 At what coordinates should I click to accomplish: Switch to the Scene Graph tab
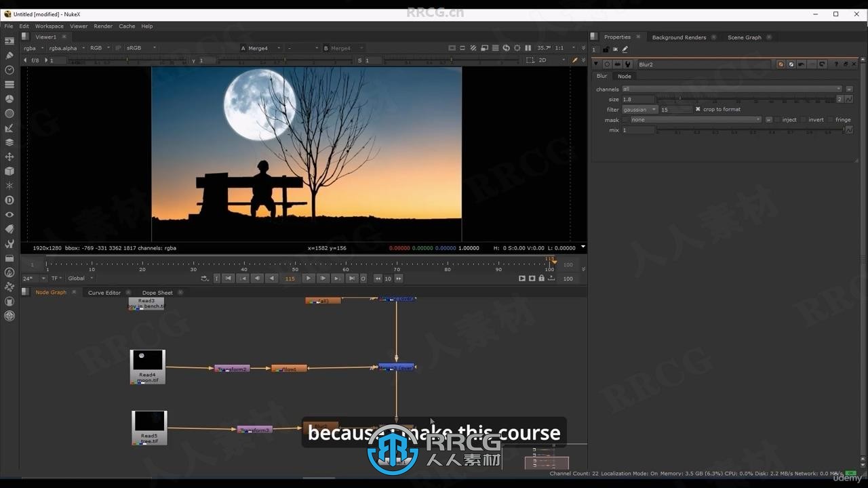coord(745,37)
